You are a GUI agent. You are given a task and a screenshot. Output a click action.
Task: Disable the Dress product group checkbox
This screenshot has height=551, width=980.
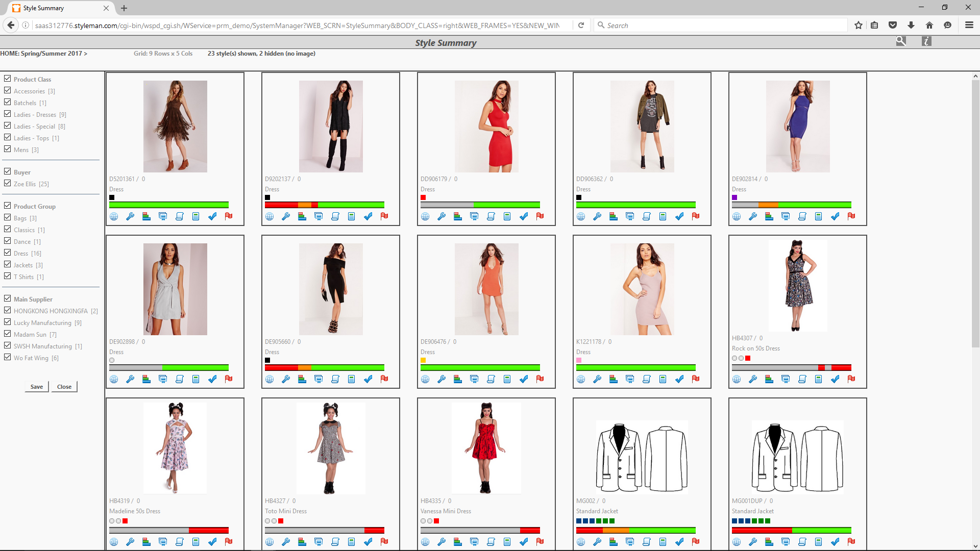(7, 252)
